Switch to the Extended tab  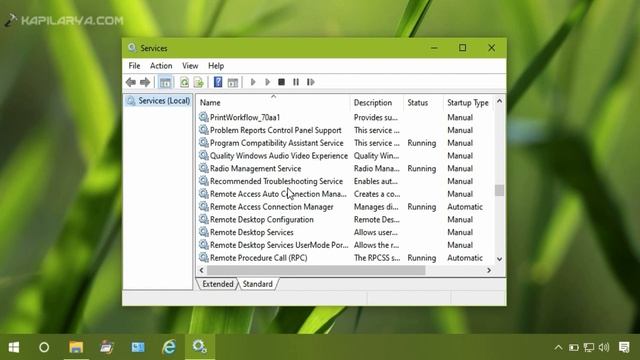(x=218, y=284)
